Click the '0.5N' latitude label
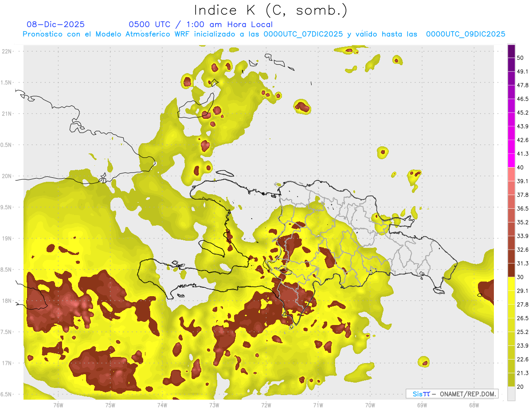Image resolution: width=532 pixels, height=411 pixels. [x=7, y=145]
